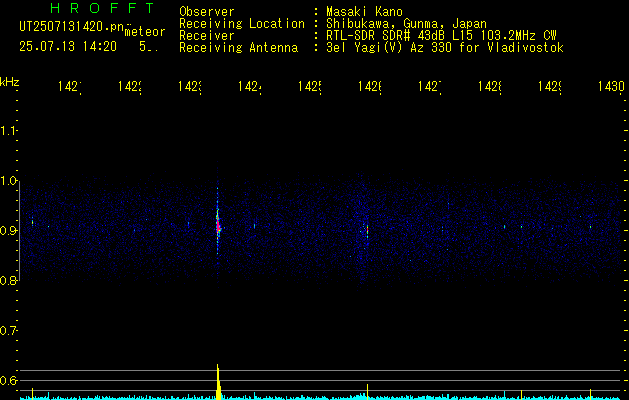
Task: Click the 0.9 frequency axis label
Action: click(x=9, y=230)
